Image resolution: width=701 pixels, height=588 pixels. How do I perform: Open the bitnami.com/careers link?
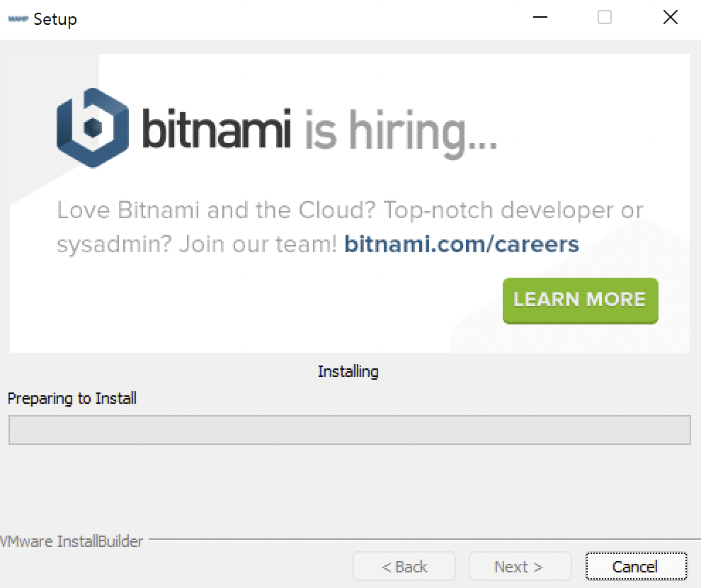462,244
